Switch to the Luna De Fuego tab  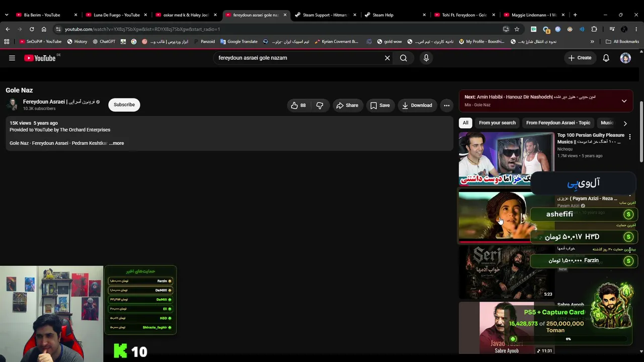tap(117, 15)
